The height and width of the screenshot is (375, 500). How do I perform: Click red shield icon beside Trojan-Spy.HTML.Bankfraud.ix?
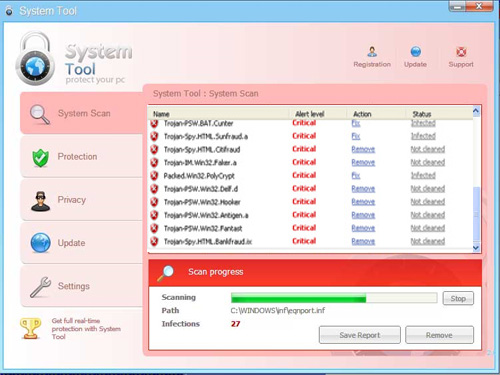point(154,241)
